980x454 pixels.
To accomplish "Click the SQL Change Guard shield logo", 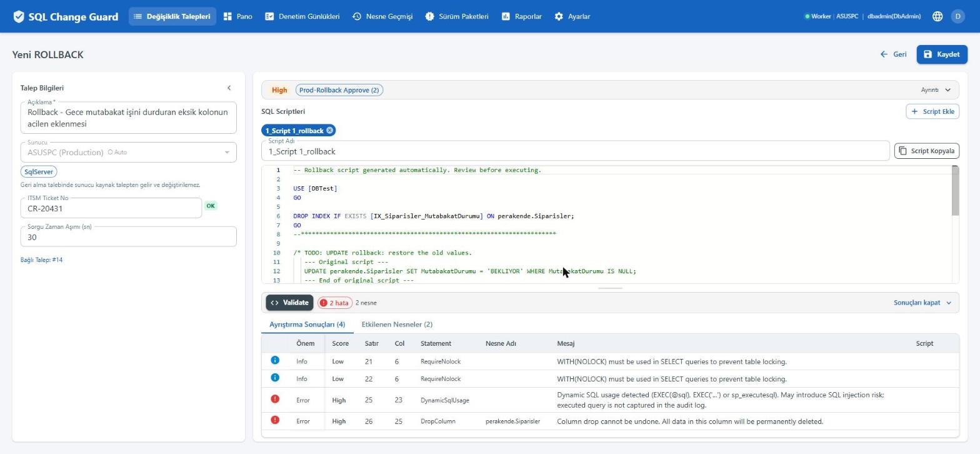I will [19, 17].
